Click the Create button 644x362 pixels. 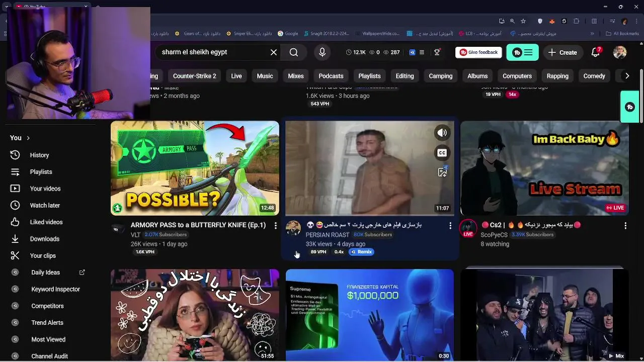click(x=562, y=52)
